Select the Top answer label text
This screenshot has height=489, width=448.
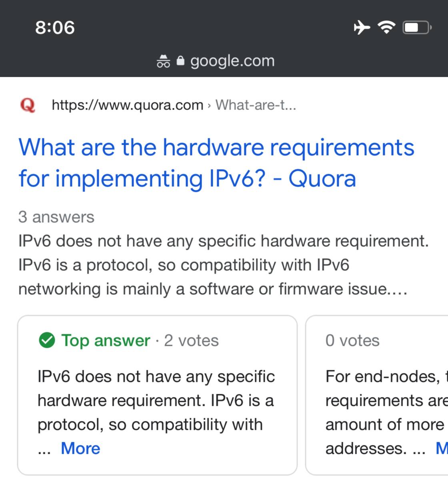coord(106,341)
